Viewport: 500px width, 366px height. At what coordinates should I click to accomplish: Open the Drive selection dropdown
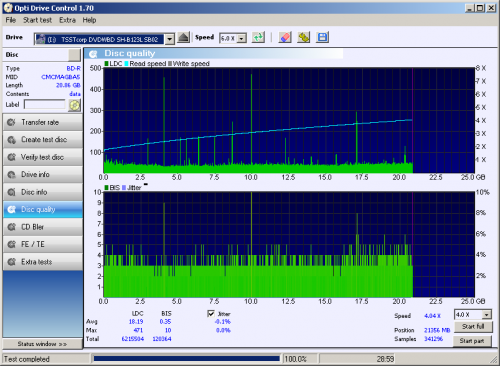[x=170, y=39]
